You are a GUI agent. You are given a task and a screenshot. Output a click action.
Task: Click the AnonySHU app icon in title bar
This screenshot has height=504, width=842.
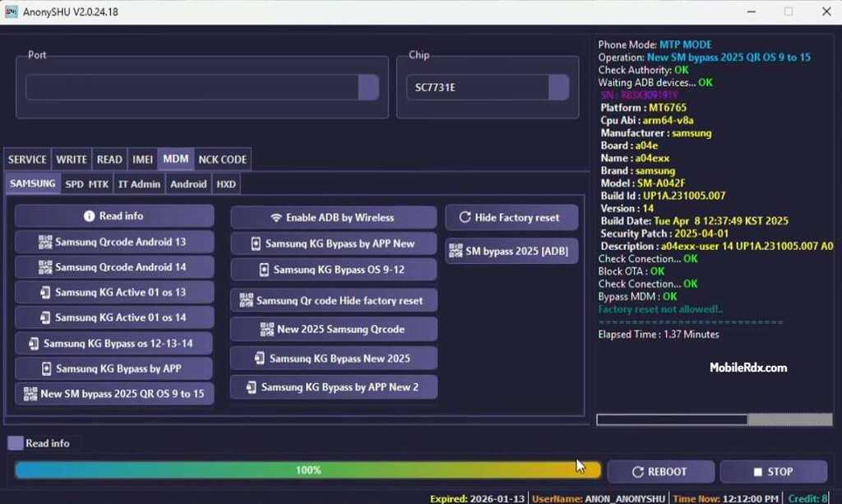12,12
